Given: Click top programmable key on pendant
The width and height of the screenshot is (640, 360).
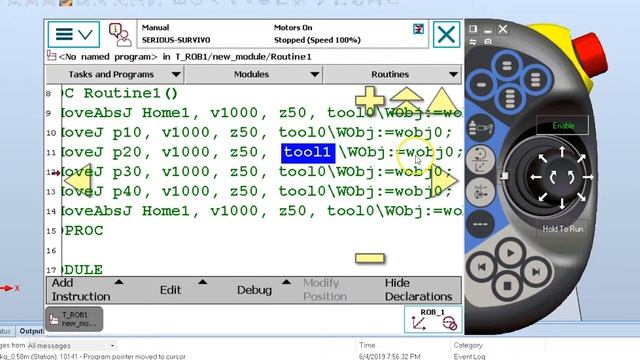Looking at the screenshot, I should (x=507, y=66).
